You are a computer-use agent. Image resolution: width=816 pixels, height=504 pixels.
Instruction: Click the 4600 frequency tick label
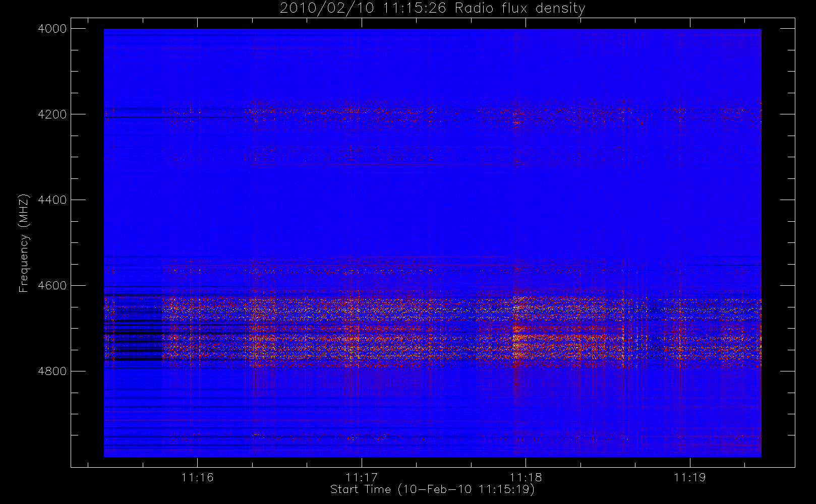[52, 286]
